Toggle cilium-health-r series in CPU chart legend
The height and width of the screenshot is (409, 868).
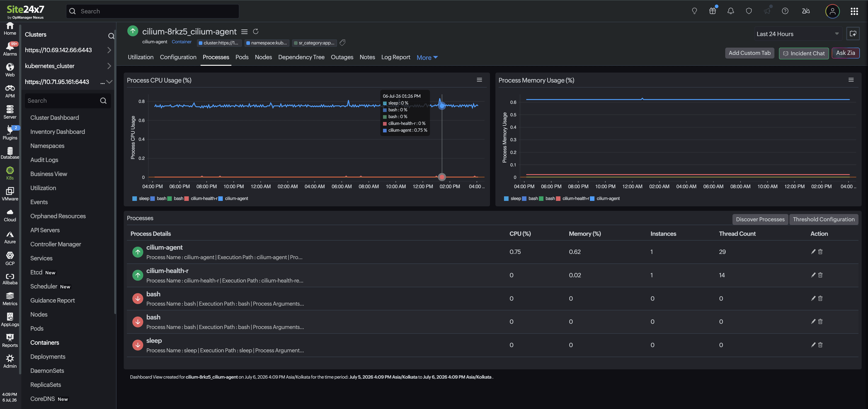[x=201, y=198]
